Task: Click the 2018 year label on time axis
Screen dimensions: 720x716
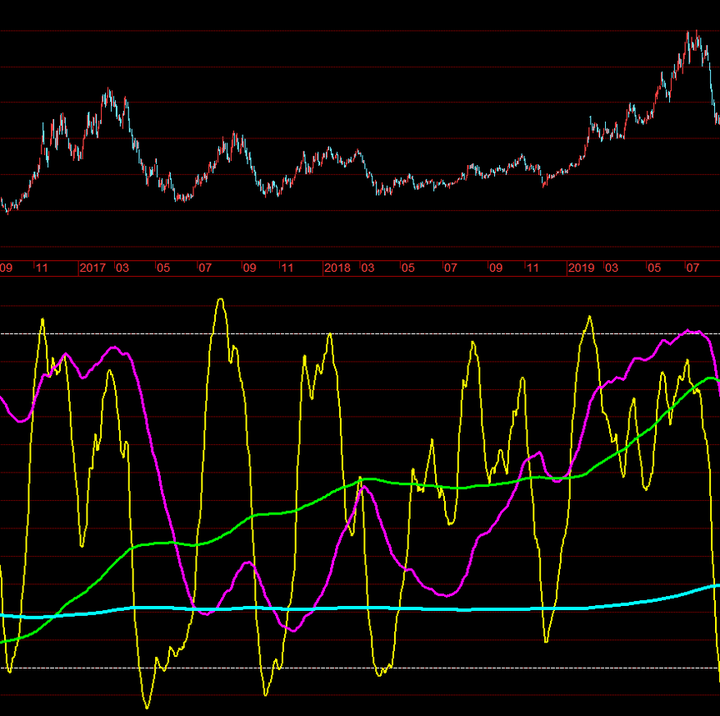Action: click(338, 268)
